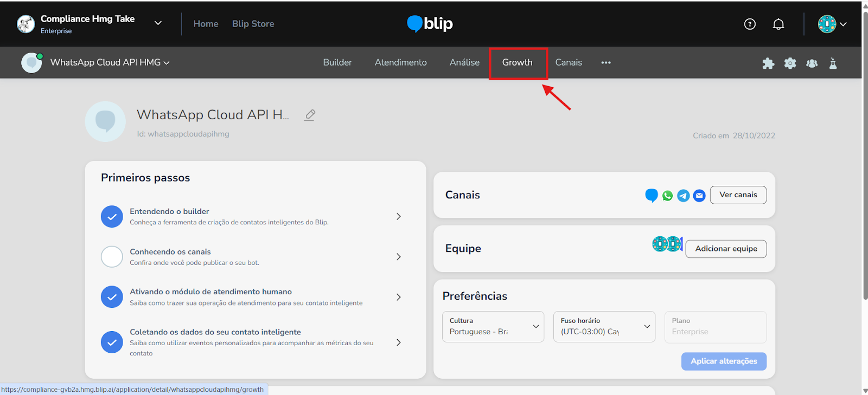Click the Adicionar equipe button
This screenshot has width=868, height=395.
coord(726,249)
